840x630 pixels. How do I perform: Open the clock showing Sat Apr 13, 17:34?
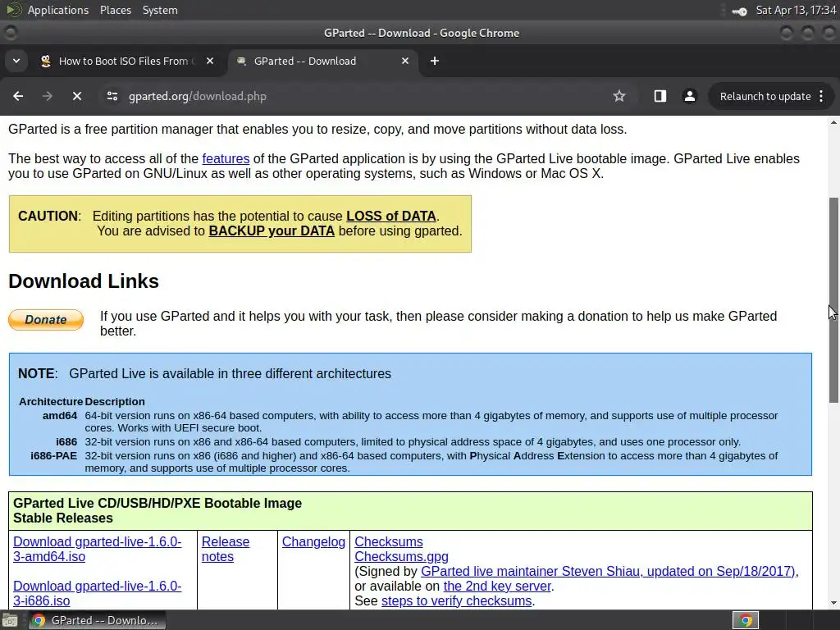796,10
